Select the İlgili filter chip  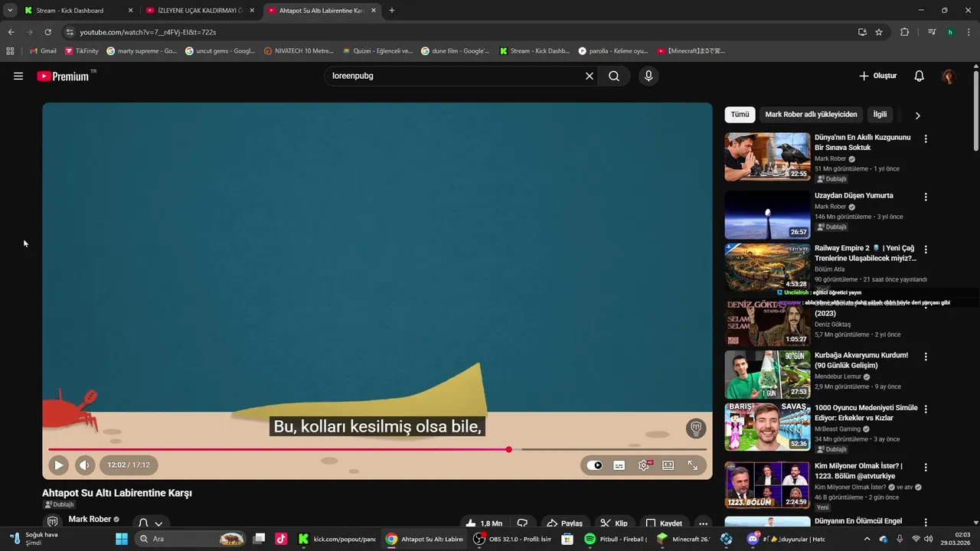click(880, 114)
